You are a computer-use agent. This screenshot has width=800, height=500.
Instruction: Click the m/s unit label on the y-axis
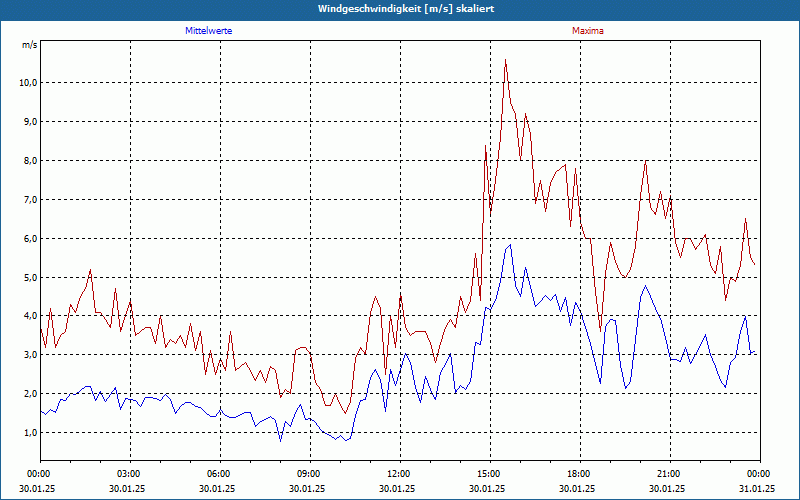[x=29, y=45]
